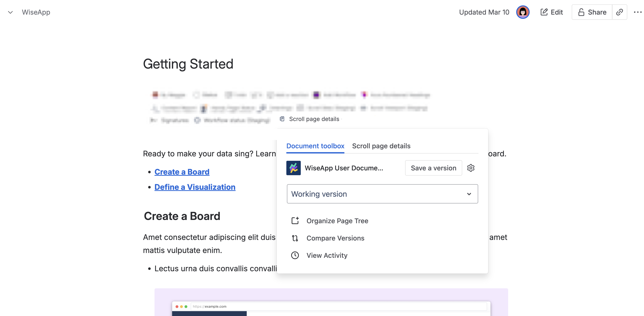Click the Organize Page Tree icon
Screen dimensions: 644x316
click(295, 221)
